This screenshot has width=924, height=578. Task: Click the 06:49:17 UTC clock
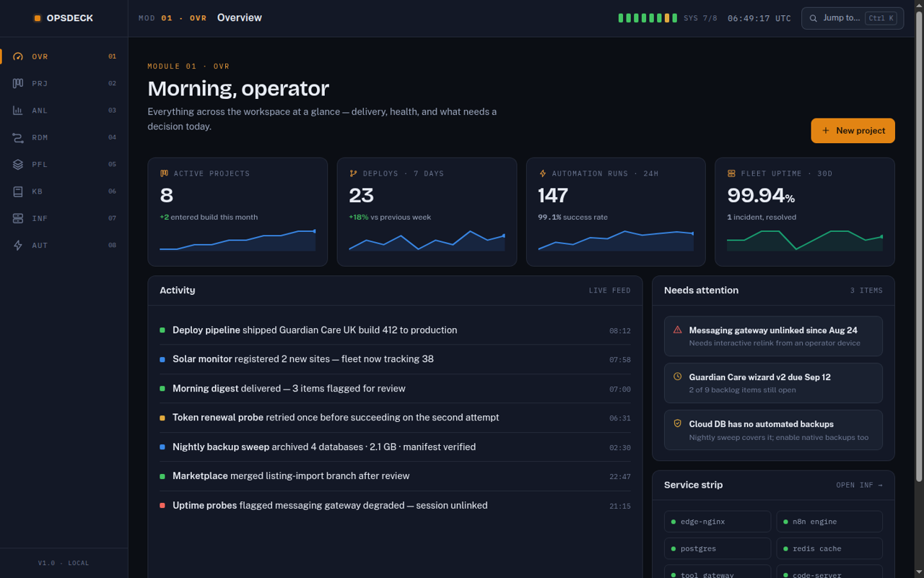click(x=759, y=18)
